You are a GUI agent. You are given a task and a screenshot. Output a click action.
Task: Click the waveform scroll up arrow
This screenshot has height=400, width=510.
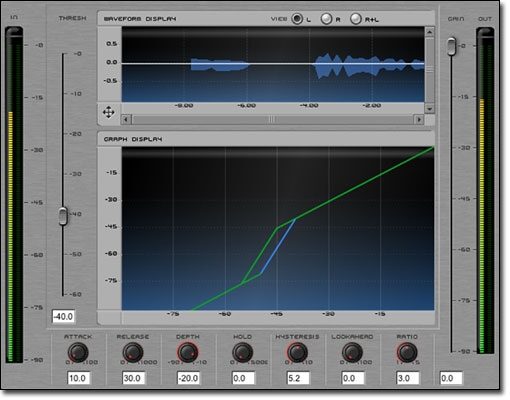click(x=430, y=32)
